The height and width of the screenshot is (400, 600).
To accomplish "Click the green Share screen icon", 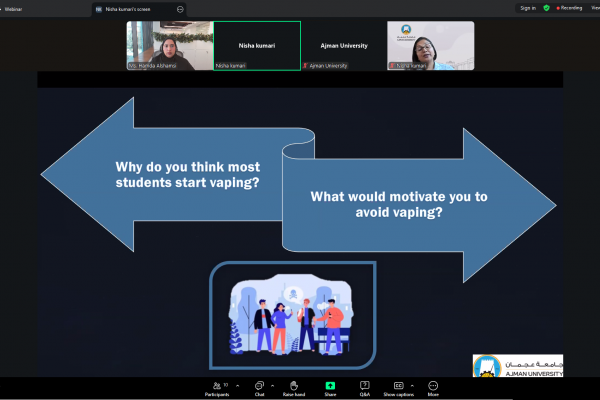I will [x=330, y=385].
